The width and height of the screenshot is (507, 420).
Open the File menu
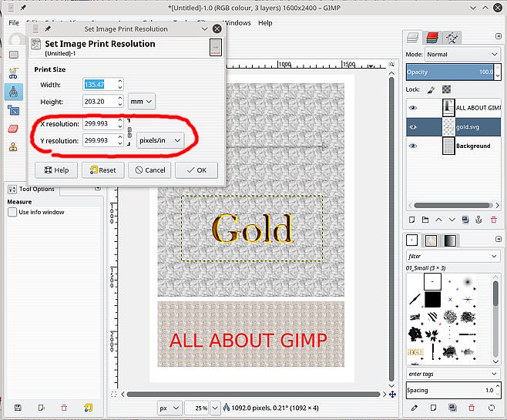[x=14, y=23]
